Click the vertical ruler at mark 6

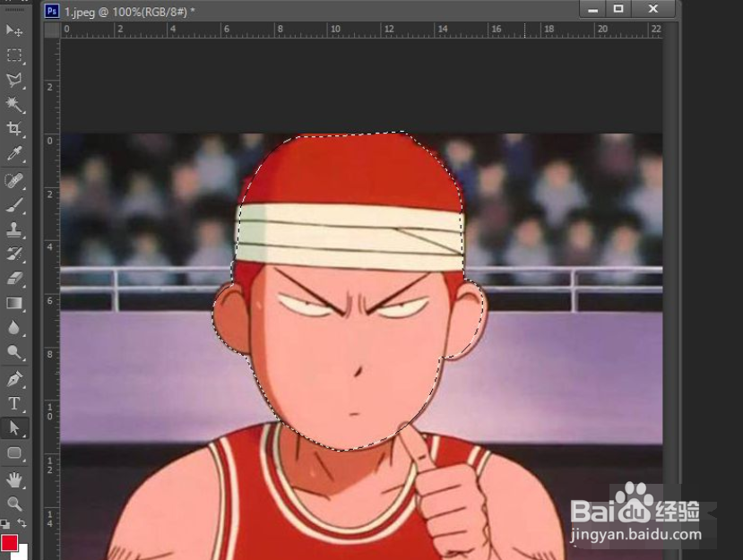(x=50, y=301)
